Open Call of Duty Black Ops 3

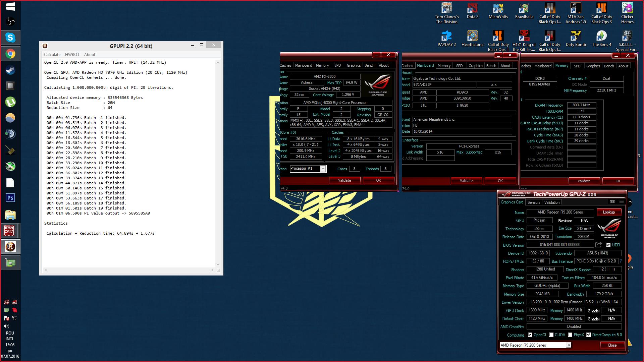(601, 13)
